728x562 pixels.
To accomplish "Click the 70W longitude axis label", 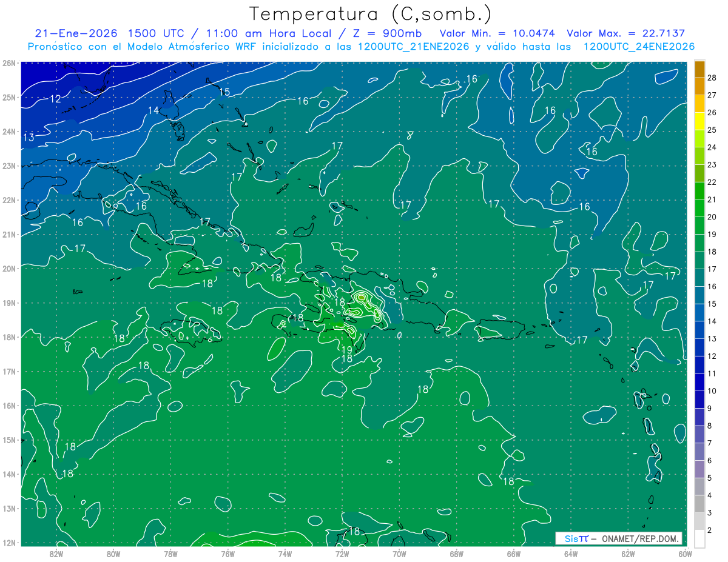I will [x=399, y=554].
